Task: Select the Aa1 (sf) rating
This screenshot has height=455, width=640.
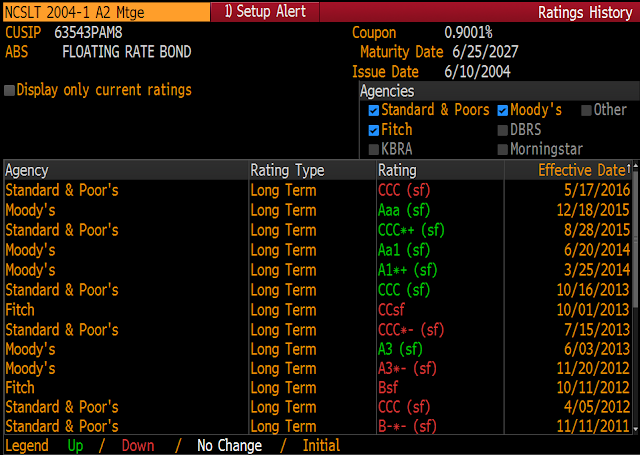Action: (404, 250)
